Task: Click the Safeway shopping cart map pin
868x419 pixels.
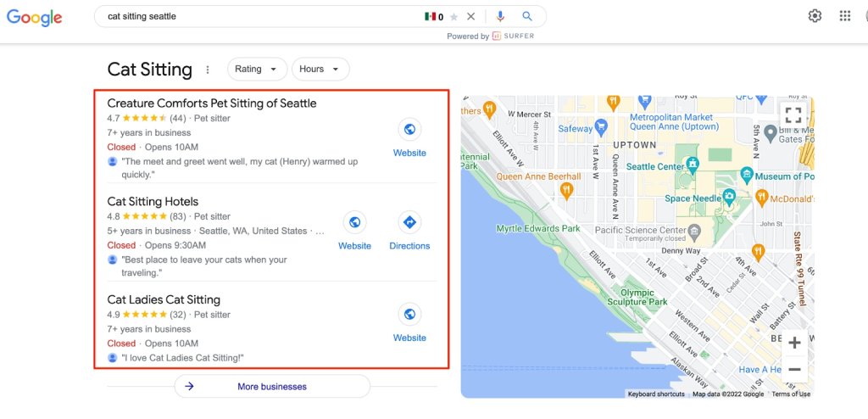Action: pos(601,126)
